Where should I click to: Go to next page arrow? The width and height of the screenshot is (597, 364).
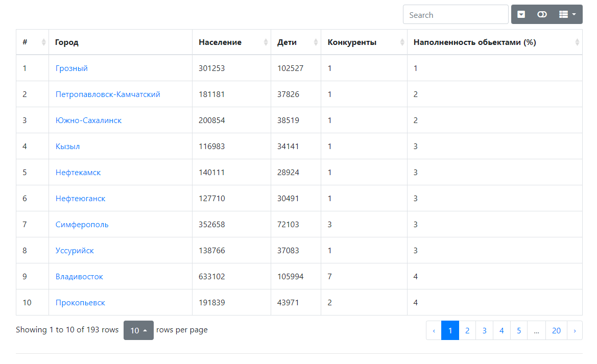tap(575, 330)
